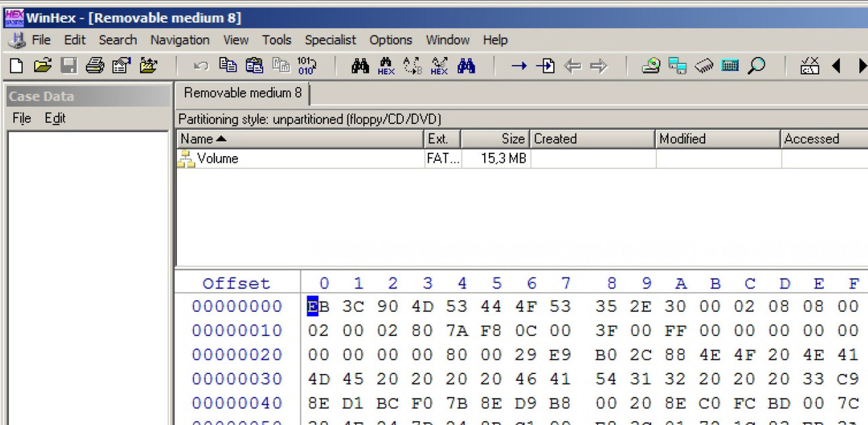This screenshot has width=868, height=425.
Task: Click the highlighted EB byte at offset 0
Action: pos(318,307)
